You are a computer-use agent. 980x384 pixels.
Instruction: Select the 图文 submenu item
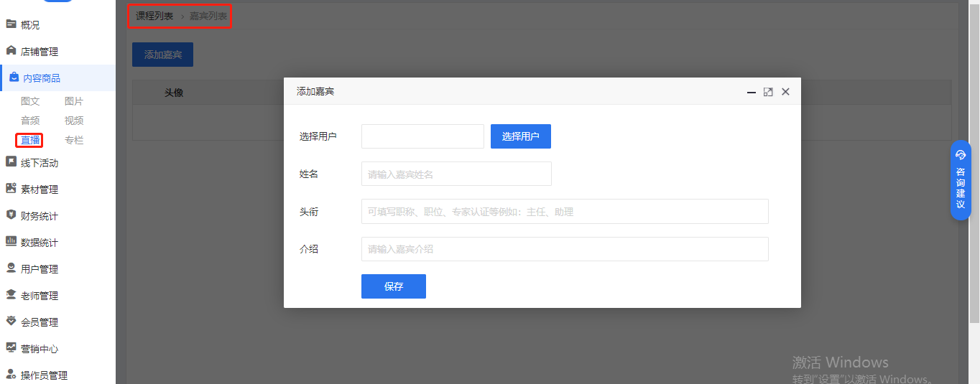[x=30, y=101]
